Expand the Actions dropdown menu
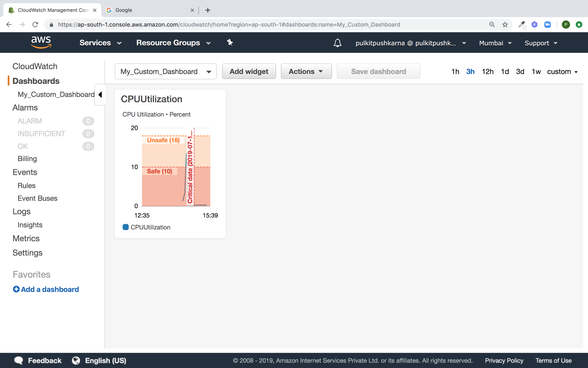Screen dimensions: 588x368 (306, 71)
